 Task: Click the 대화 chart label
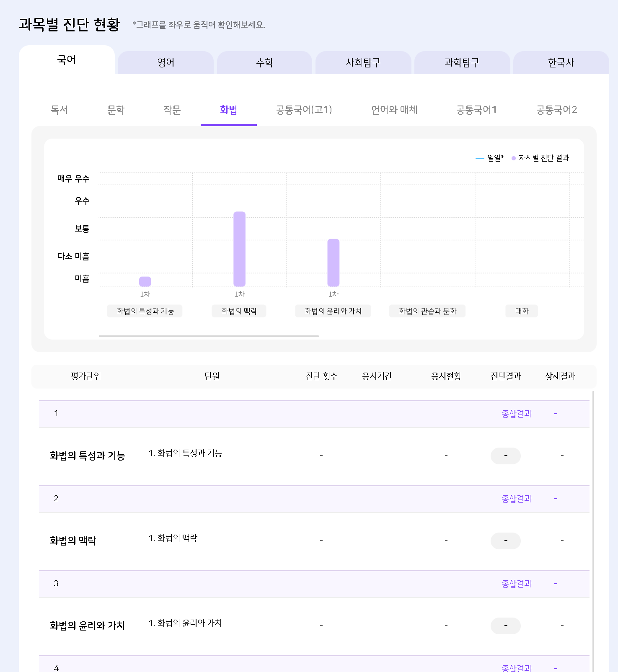tap(522, 311)
